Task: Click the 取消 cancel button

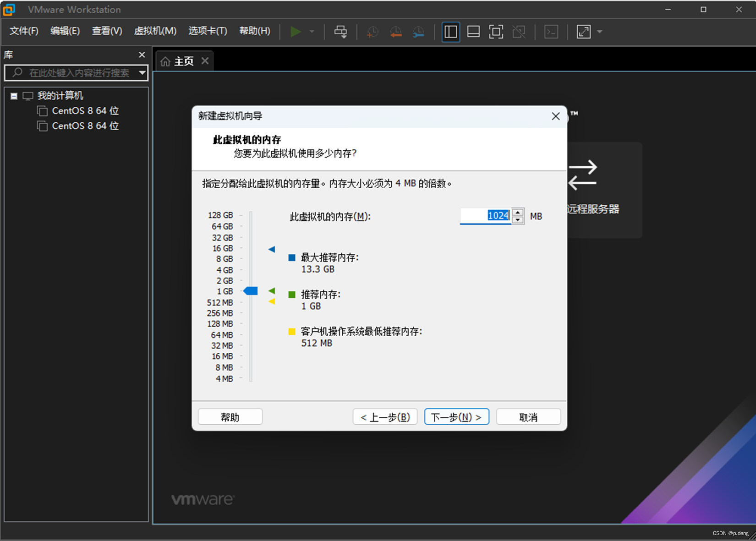Action: 528,417
